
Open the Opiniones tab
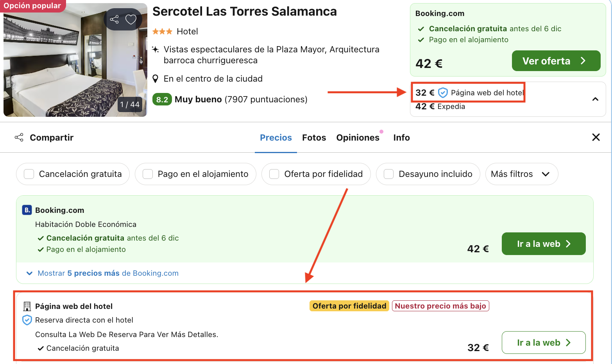click(358, 137)
